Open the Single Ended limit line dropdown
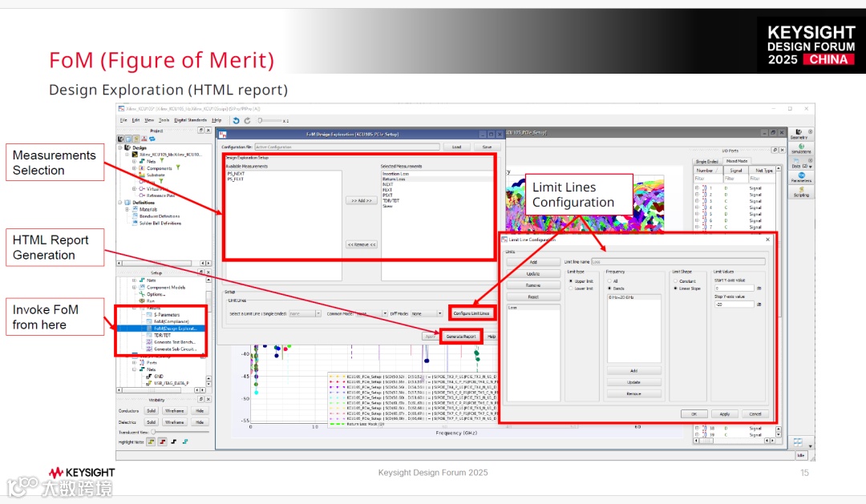This screenshot has height=504, width=866. pos(305,313)
